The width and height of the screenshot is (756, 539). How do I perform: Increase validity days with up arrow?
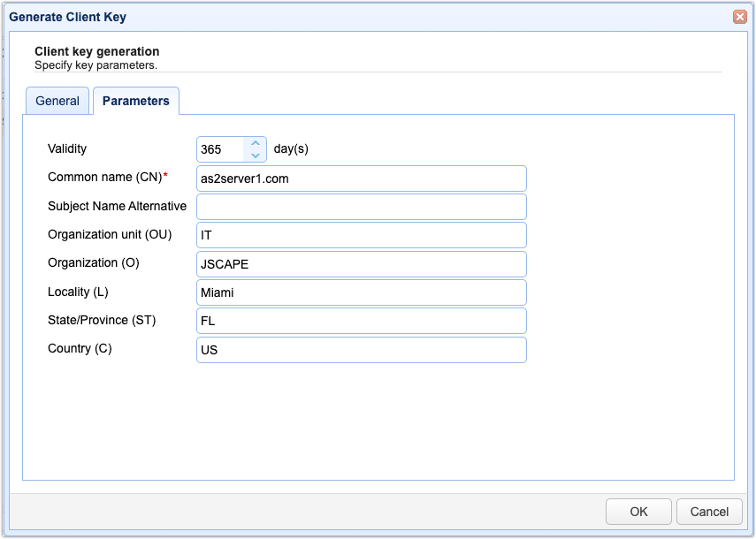point(256,143)
